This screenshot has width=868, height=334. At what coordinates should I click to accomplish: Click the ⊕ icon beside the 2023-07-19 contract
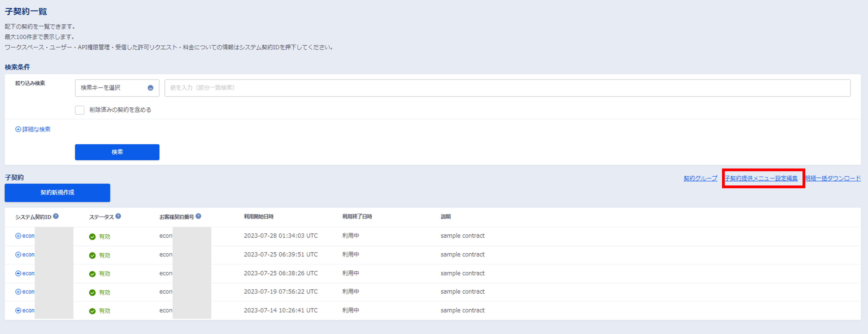click(18, 292)
